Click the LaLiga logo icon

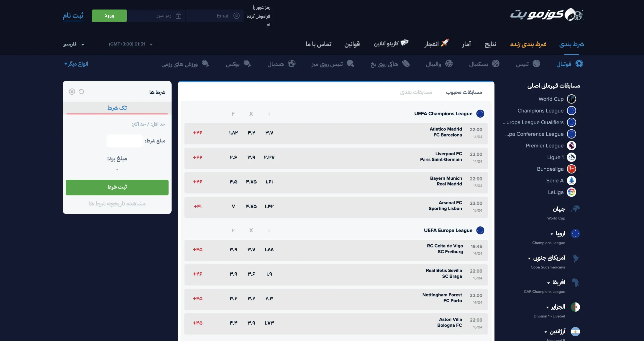pyautogui.click(x=571, y=192)
